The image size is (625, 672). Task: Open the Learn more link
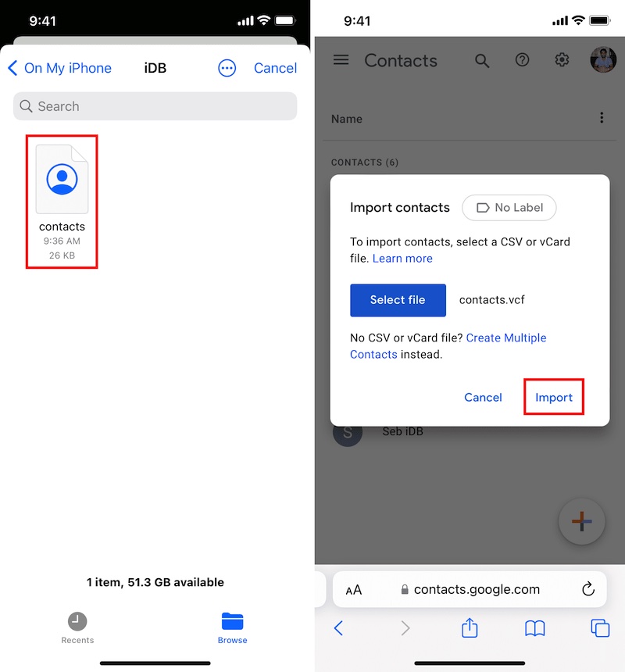click(x=402, y=259)
